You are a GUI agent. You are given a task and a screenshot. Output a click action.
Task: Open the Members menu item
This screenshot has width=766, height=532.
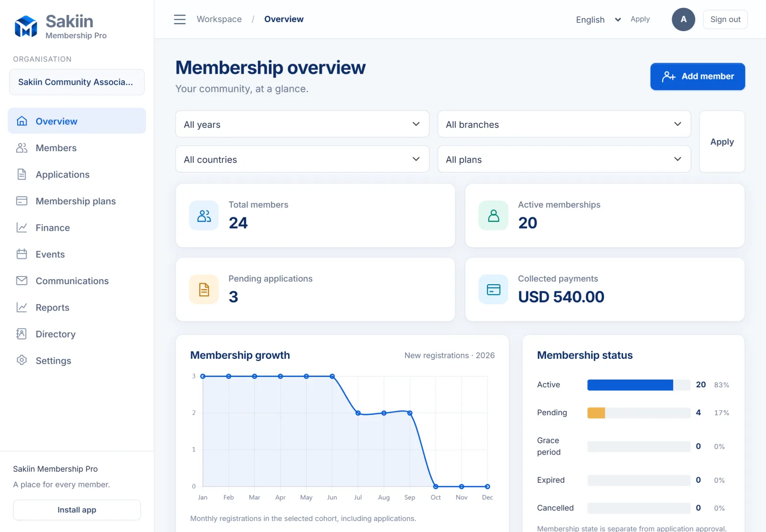click(x=77, y=148)
